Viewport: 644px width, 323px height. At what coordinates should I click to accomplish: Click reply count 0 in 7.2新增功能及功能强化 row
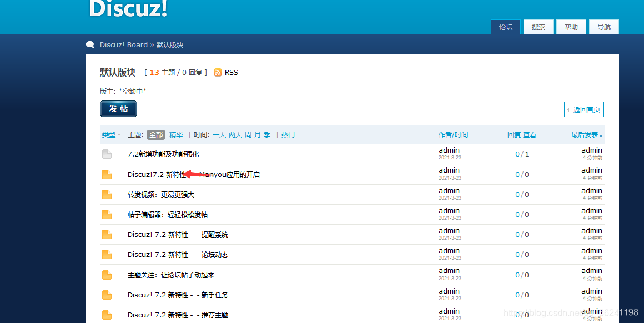coord(517,154)
